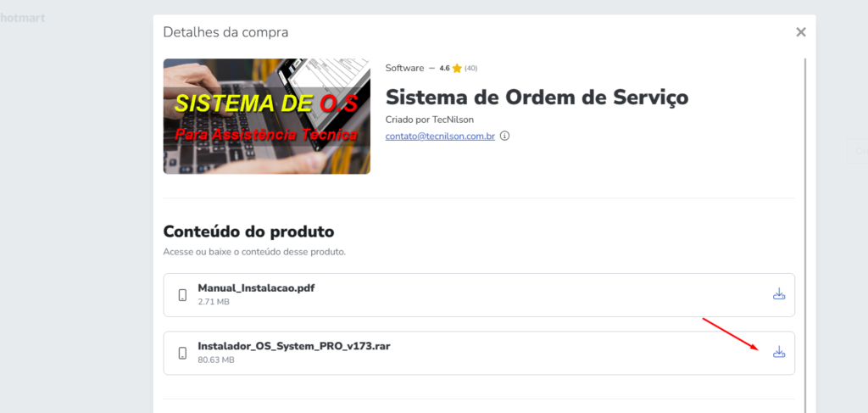
Task: Click the Software category label
Action: (404, 68)
